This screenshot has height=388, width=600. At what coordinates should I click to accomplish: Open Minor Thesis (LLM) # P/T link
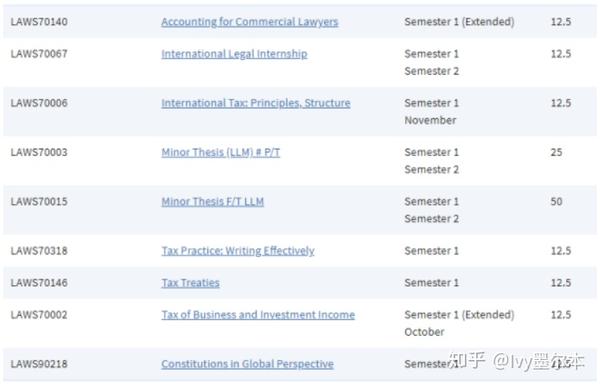(220, 153)
